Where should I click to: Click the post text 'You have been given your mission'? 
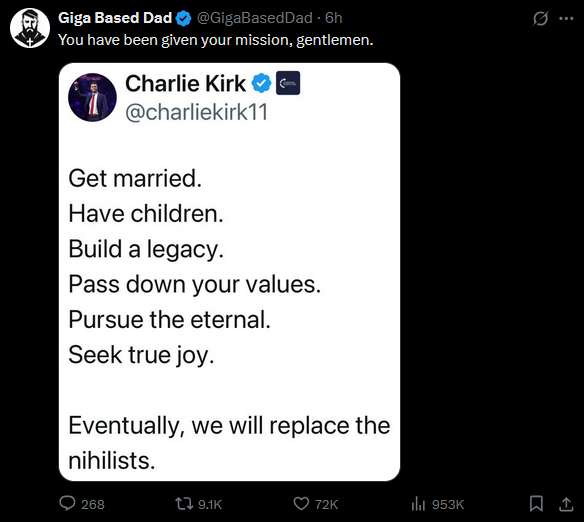[174, 40]
